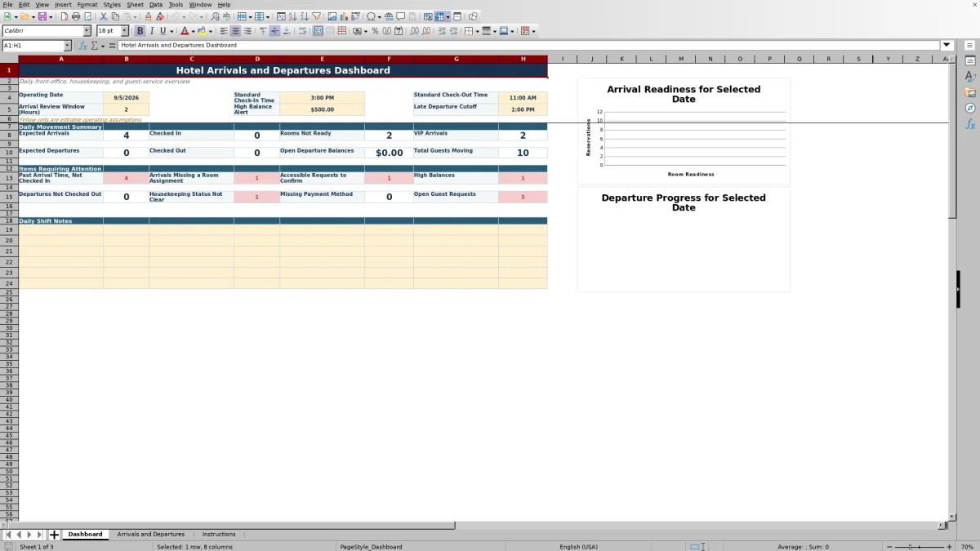Select row header 13
The height and width of the screenshot is (551, 980).
9,178
